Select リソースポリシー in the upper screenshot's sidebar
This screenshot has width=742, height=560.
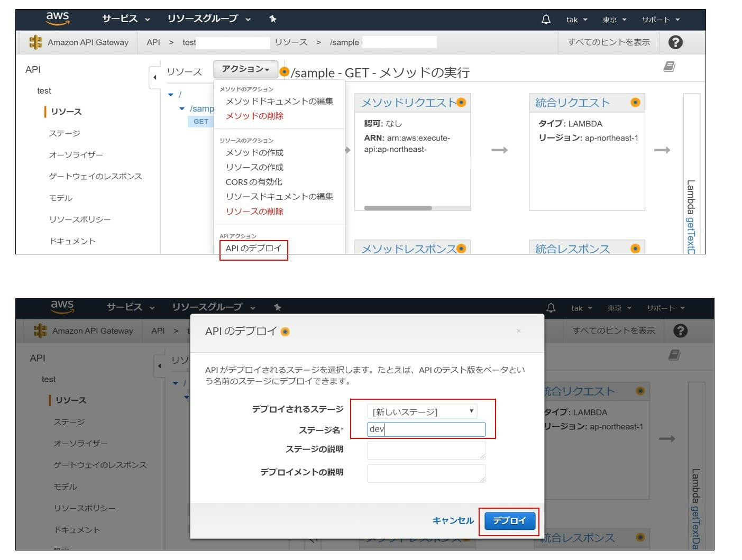80,219
